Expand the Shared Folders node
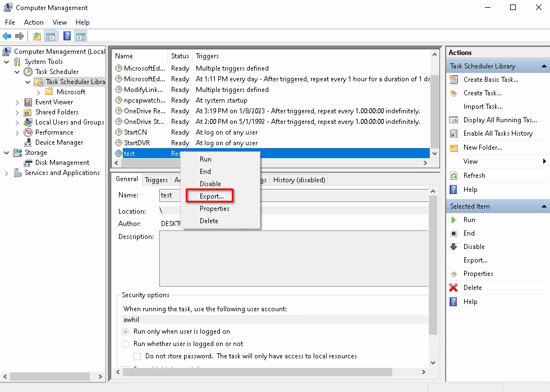550x392 pixels. coord(17,112)
